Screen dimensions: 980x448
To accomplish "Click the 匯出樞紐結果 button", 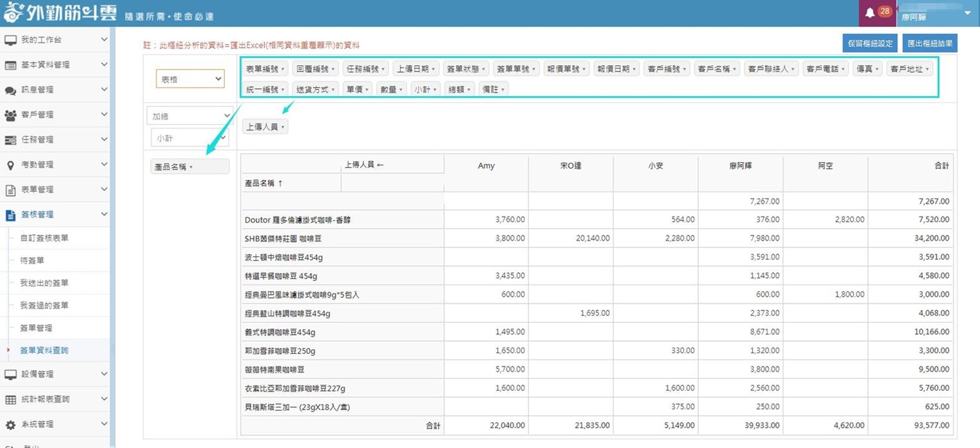I will [929, 43].
